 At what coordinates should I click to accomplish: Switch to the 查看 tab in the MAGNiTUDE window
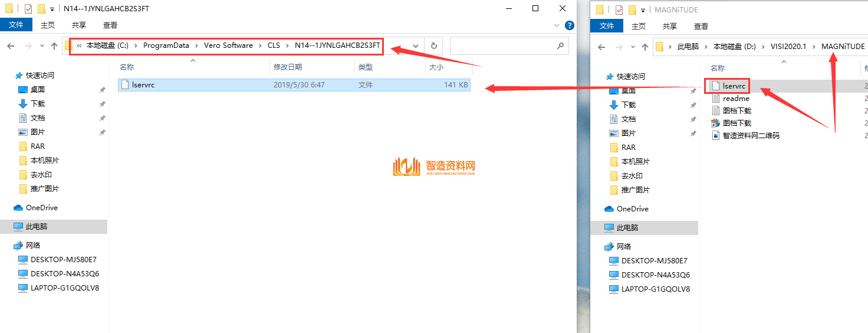pos(701,26)
